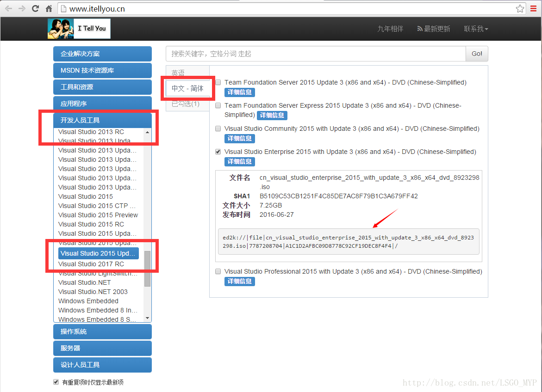Check Team Foundation Server Express 2015 Update 3

click(x=218, y=106)
